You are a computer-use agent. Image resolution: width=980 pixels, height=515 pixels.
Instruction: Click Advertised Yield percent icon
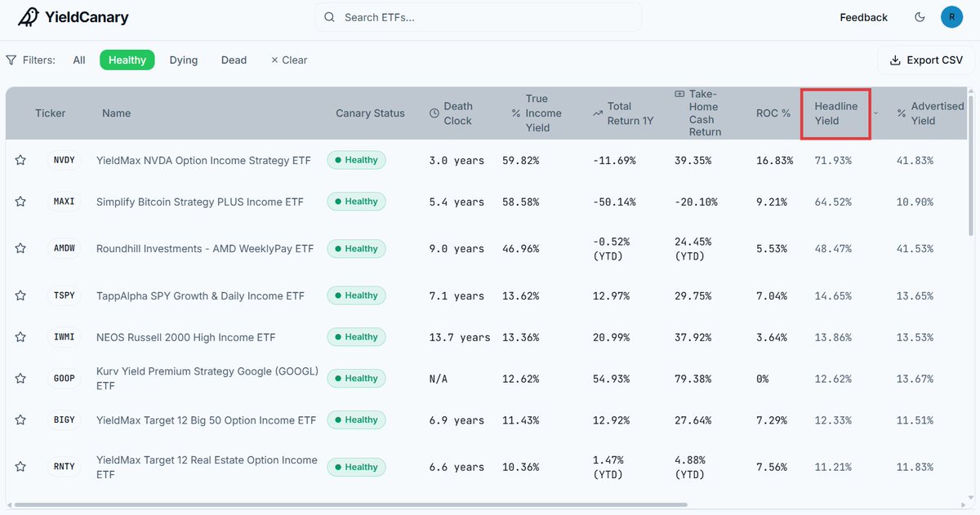coord(902,113)
